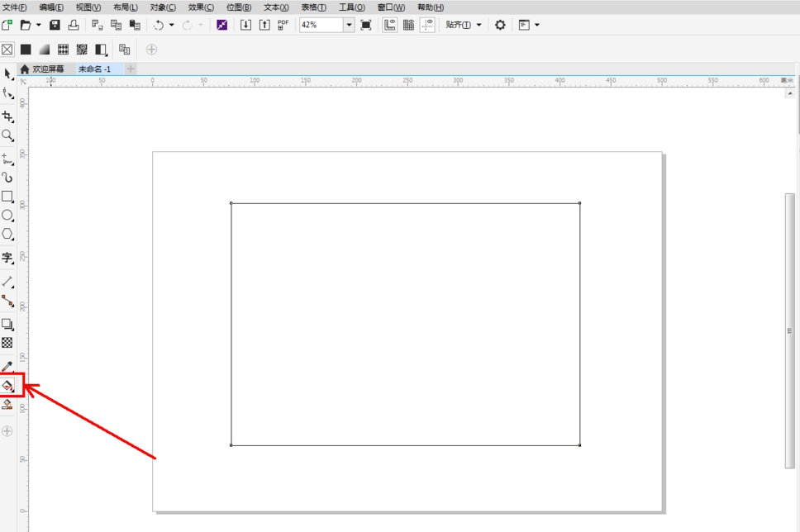Select the Transparency checkerboard tool
The image size is (800, 532).
pyautogui.click(x=7, y=343)
